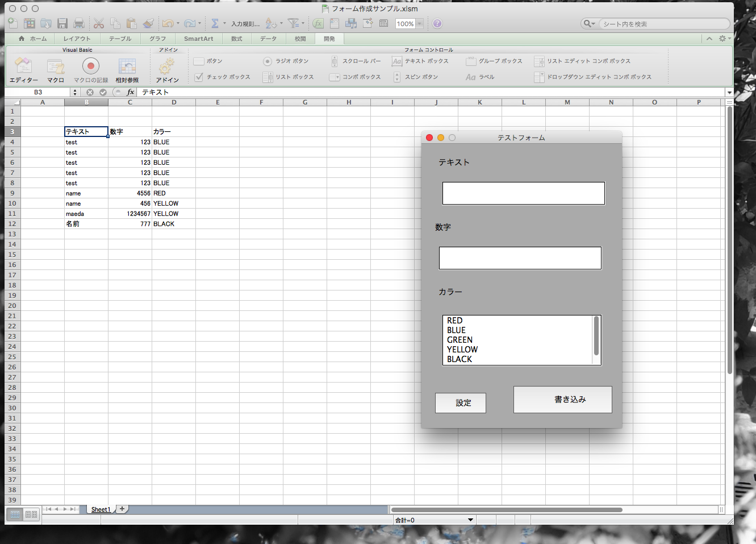
Task: Open the アドイン gear icon
Action: click(x=167, y=67)
